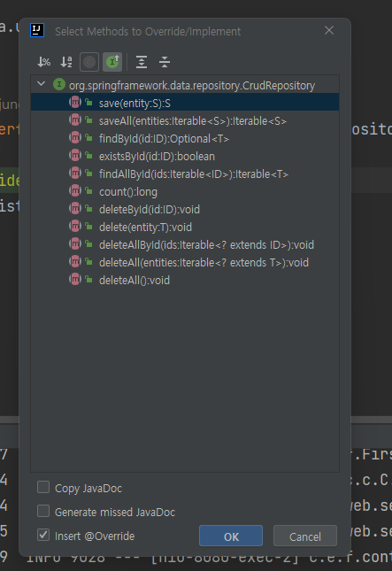The image size is (392, 571).
Task: Select delete(entity:T):void method
Action: (185, 228)
